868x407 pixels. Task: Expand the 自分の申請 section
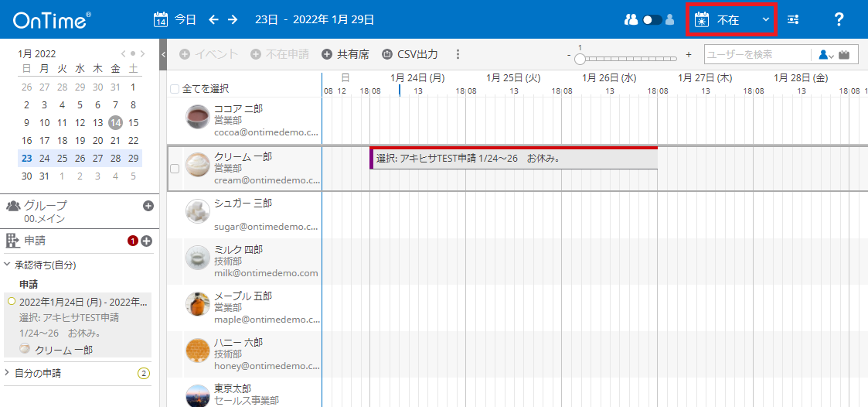pyautogui.click(x=7, y=373)
